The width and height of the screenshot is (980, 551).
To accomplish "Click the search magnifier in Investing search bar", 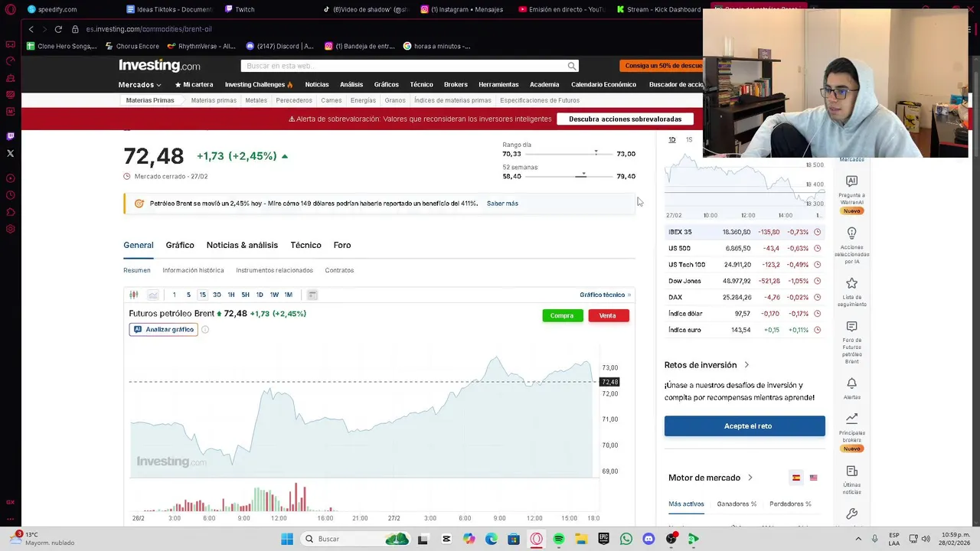I will (571, 66).
